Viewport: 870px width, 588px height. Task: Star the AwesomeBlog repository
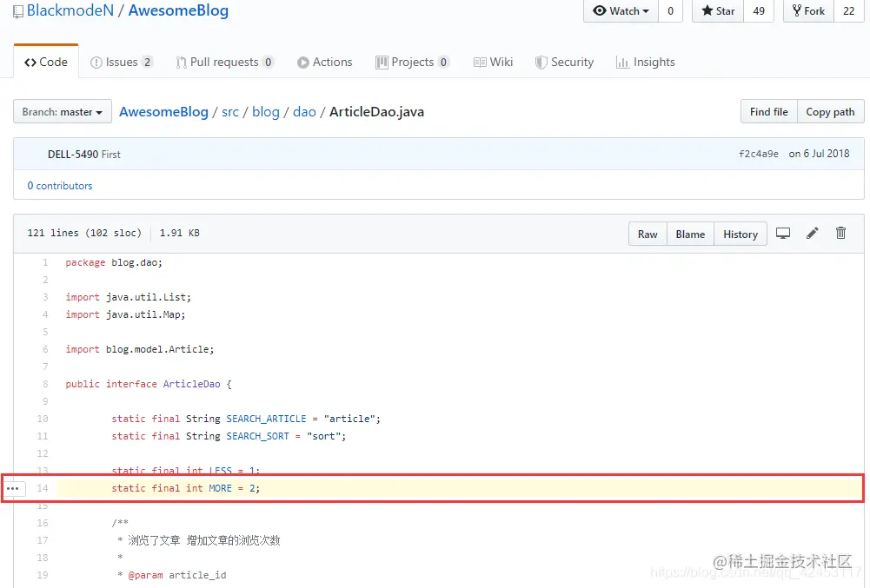(718, 11)
